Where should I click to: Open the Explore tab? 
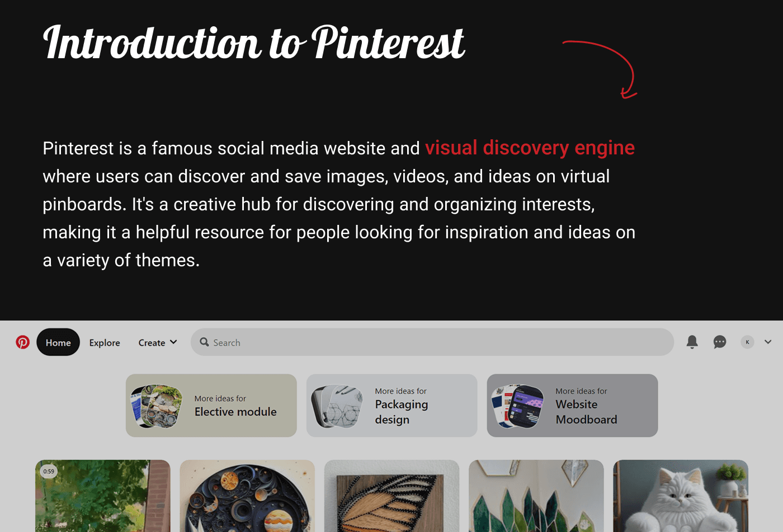105,342
